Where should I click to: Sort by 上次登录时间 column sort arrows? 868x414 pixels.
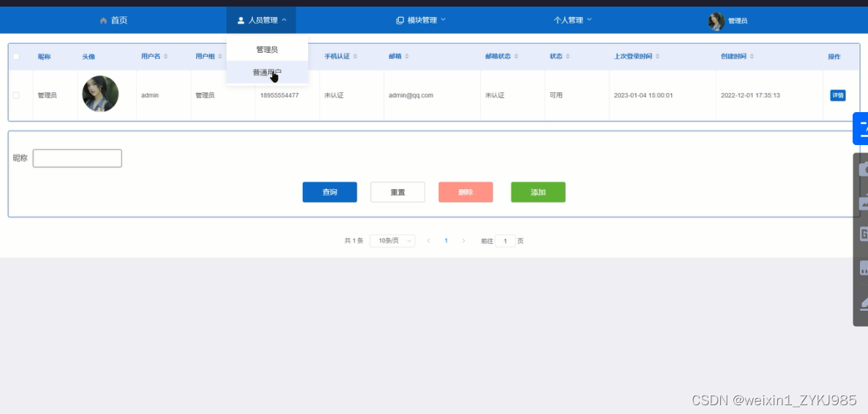click(x=658, y=56)
